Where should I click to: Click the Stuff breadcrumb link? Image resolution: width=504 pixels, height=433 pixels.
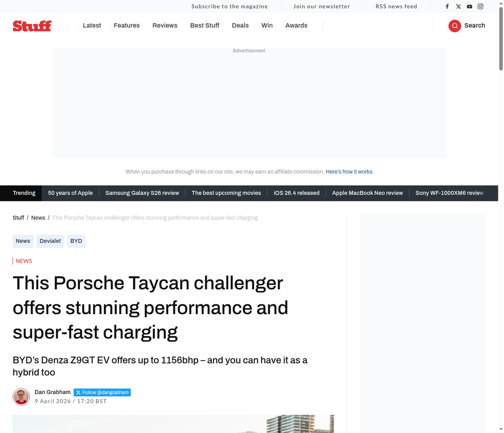pos(18,218)
